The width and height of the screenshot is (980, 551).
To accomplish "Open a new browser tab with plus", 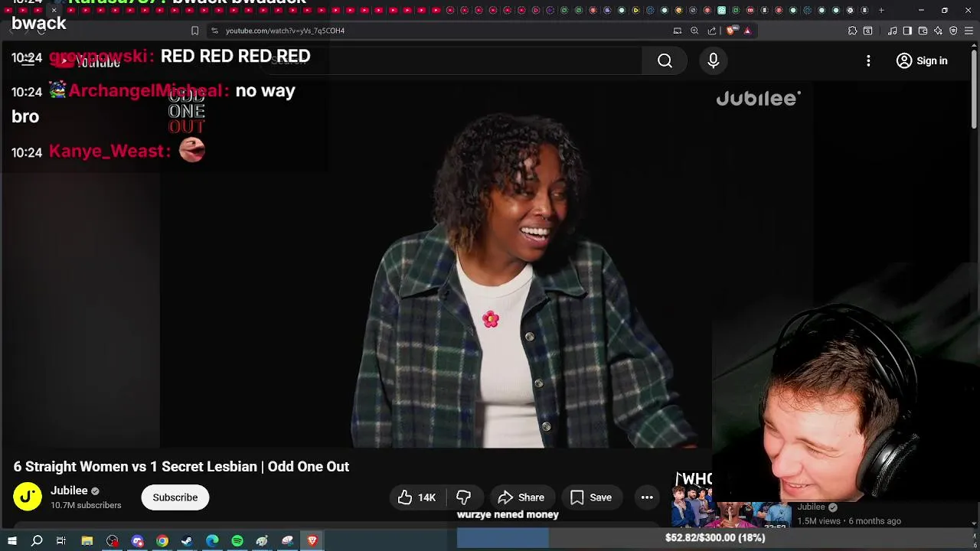I will [x=881, y=10].
